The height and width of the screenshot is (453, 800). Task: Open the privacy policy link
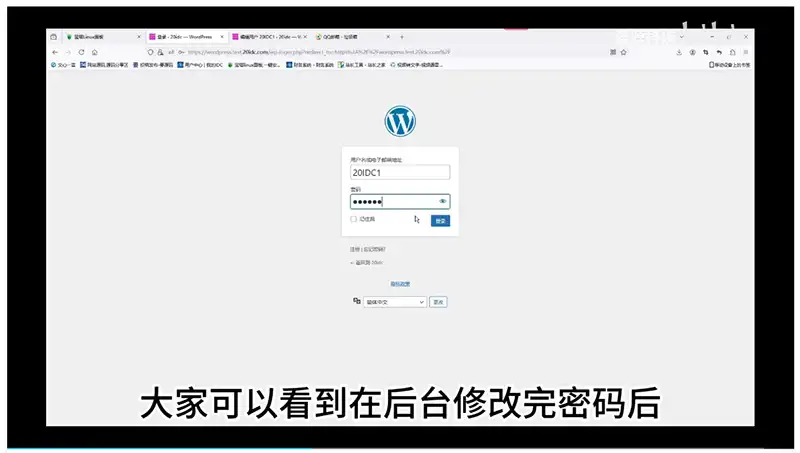[x=400, y=284]
